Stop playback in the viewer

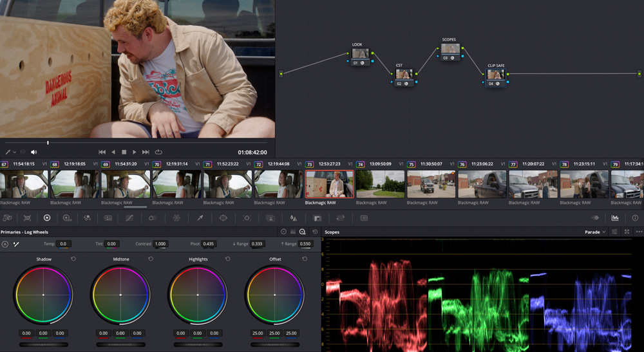(124, 152)
